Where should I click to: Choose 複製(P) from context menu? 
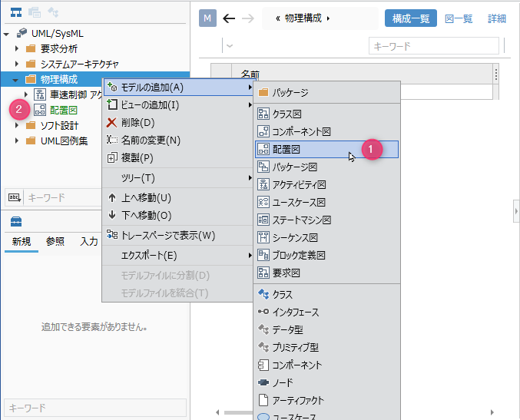coord(178,158)
